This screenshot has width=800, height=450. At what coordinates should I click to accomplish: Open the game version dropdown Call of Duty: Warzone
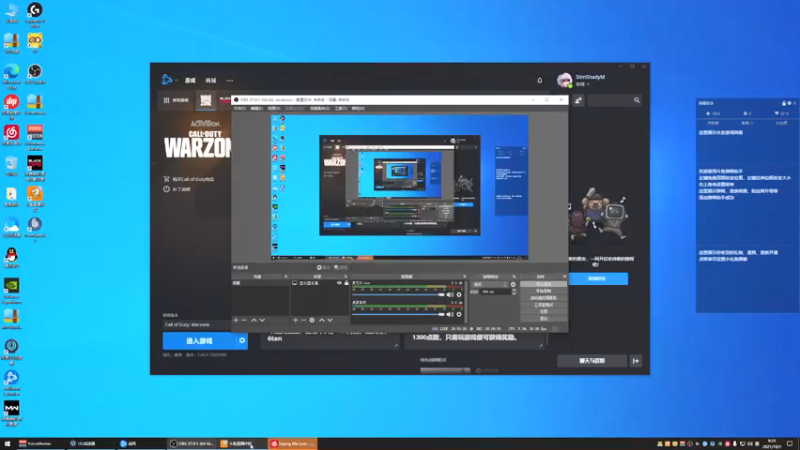tap(196, 324)
